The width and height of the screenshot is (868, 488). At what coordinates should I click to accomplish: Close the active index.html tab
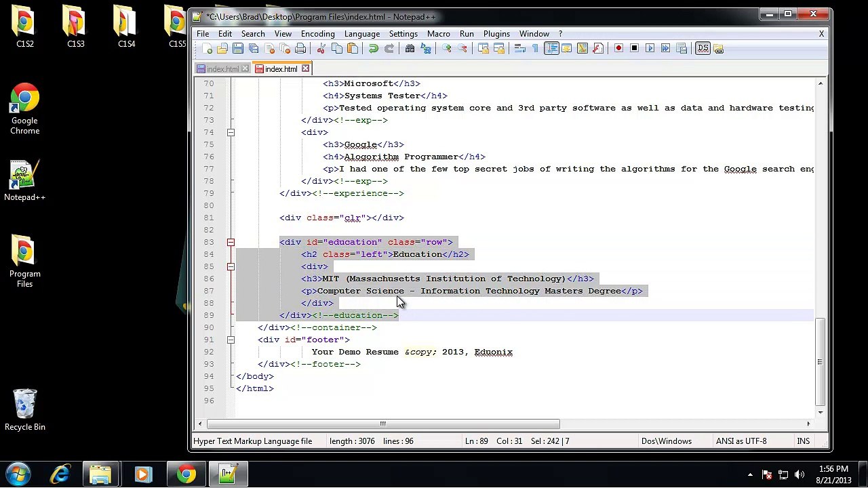coord(305,68)
